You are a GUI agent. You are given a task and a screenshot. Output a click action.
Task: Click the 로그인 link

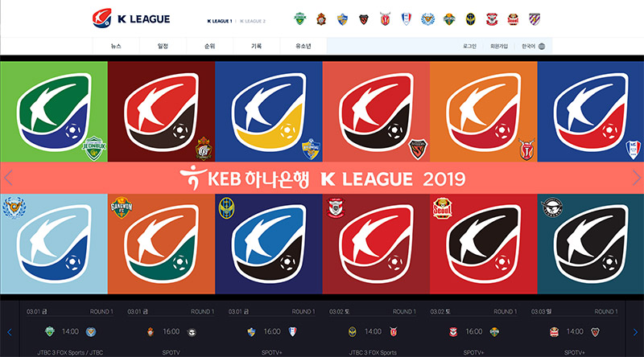(469, 47)
